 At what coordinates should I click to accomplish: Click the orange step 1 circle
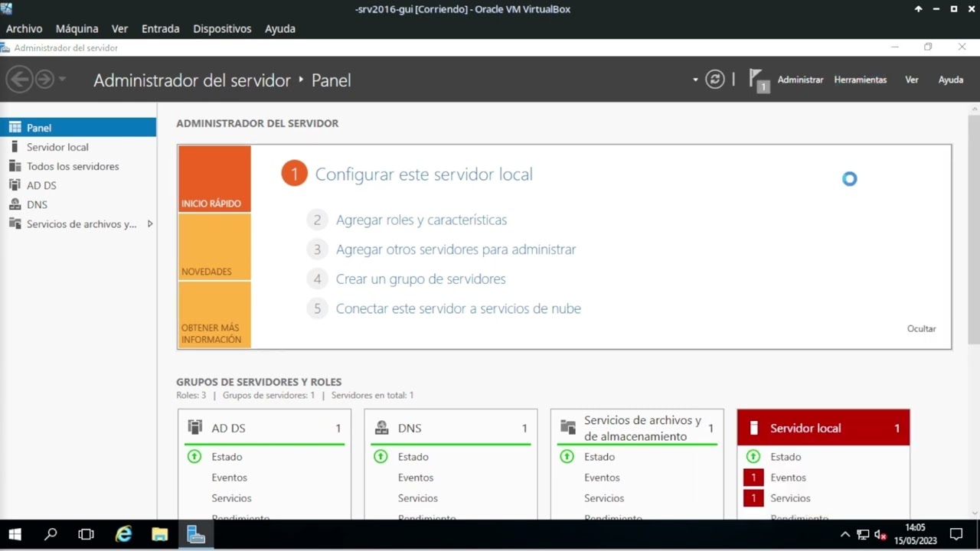(x=294, y=174)
